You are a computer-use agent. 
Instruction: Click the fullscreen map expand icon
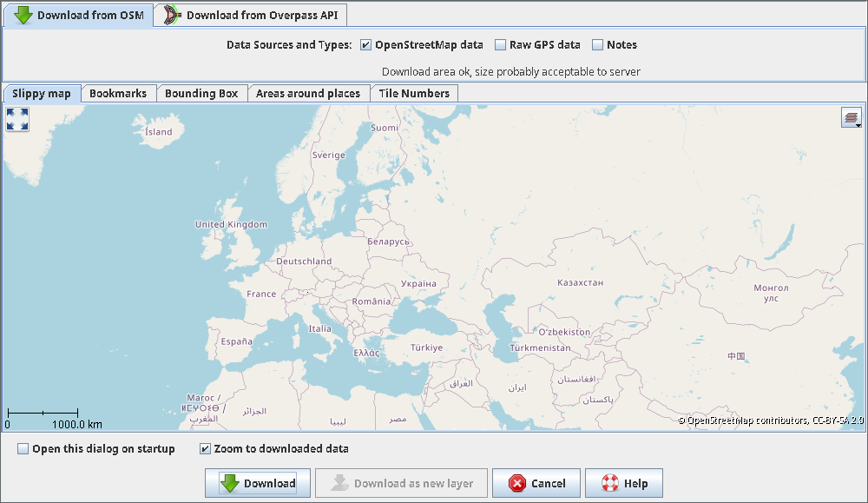[x=17, y=120]
